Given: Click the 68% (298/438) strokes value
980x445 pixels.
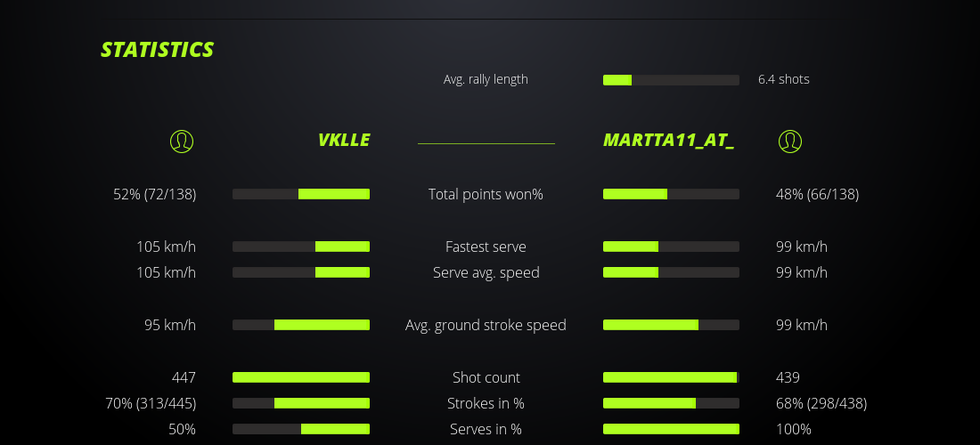Looking at the screenshot, I should (821, 403).
